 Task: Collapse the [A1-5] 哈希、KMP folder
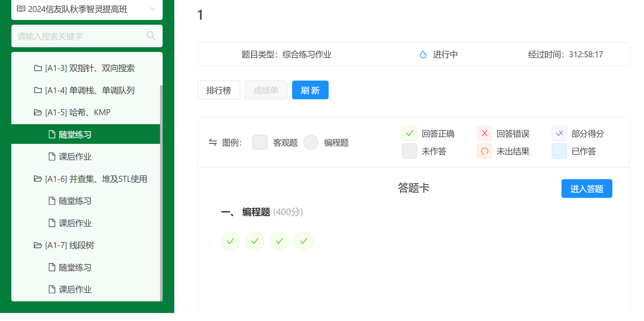[x=73, y=113]
